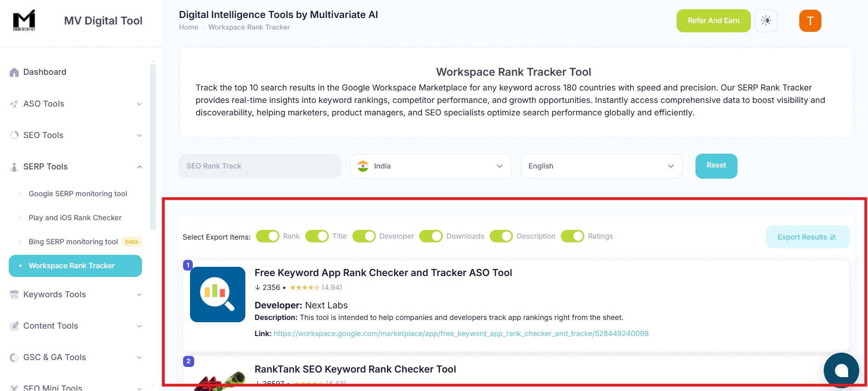Click Free Keyword App Rank Checker title
Image resolution: width=868 pixels, height=391 pixels.
(x=383, y=273)
